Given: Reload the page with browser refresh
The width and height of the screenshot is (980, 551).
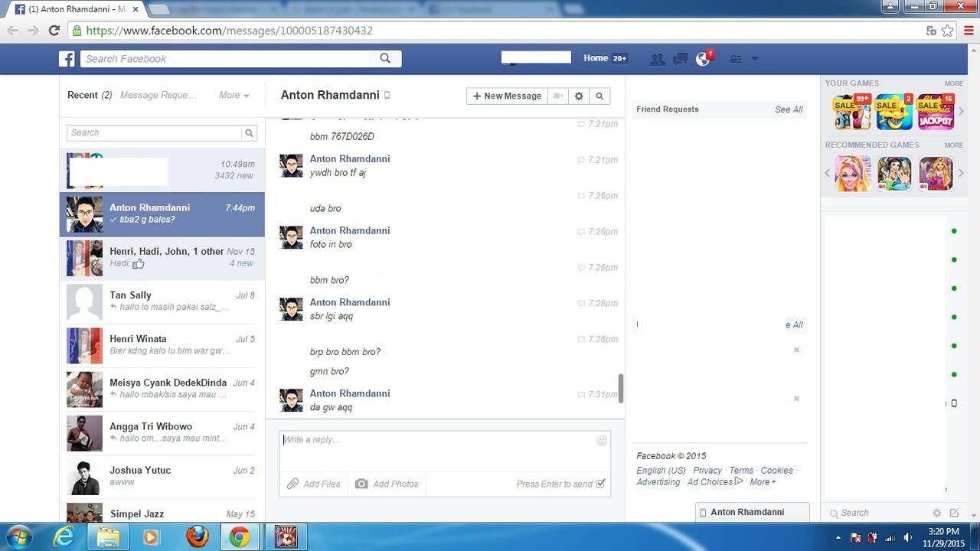Looking at the screenshot, I should (54, 31).
